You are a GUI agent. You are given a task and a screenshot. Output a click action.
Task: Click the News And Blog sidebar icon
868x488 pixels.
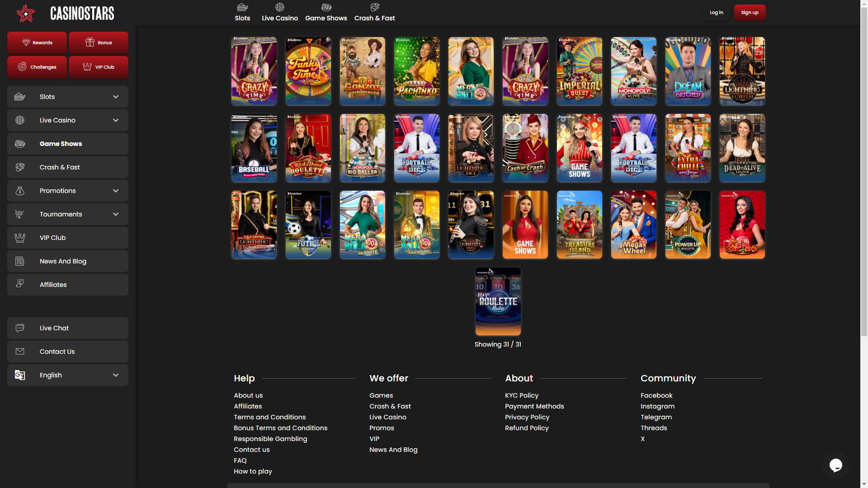[20, 261]
